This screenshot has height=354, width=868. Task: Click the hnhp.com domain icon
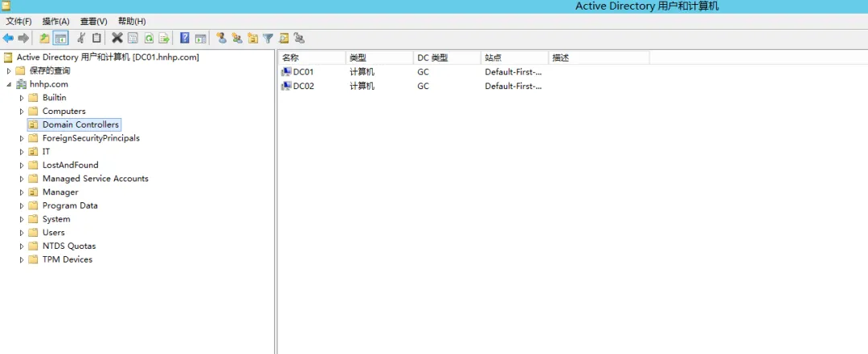point(21,84)
